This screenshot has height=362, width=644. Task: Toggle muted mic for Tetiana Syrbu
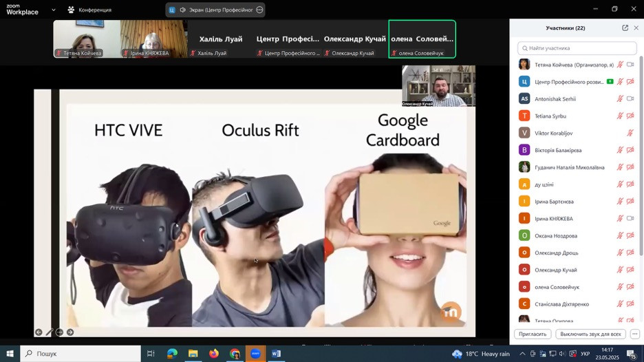pyautogui.click(x=620, y=116)
